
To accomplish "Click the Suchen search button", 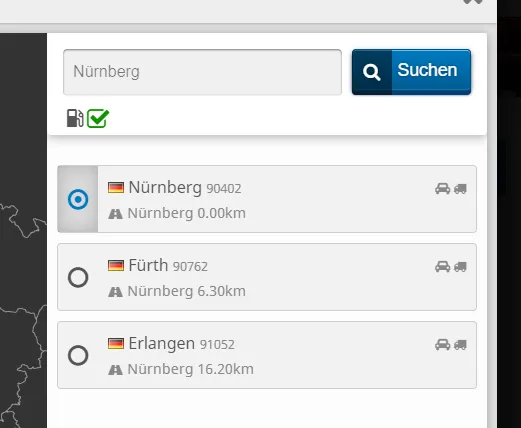I will tap(411, 72).
